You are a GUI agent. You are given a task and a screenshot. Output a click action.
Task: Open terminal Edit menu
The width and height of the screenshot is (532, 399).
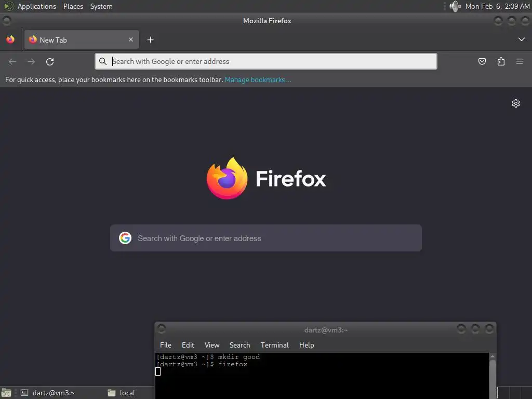(x=188, y=345)
